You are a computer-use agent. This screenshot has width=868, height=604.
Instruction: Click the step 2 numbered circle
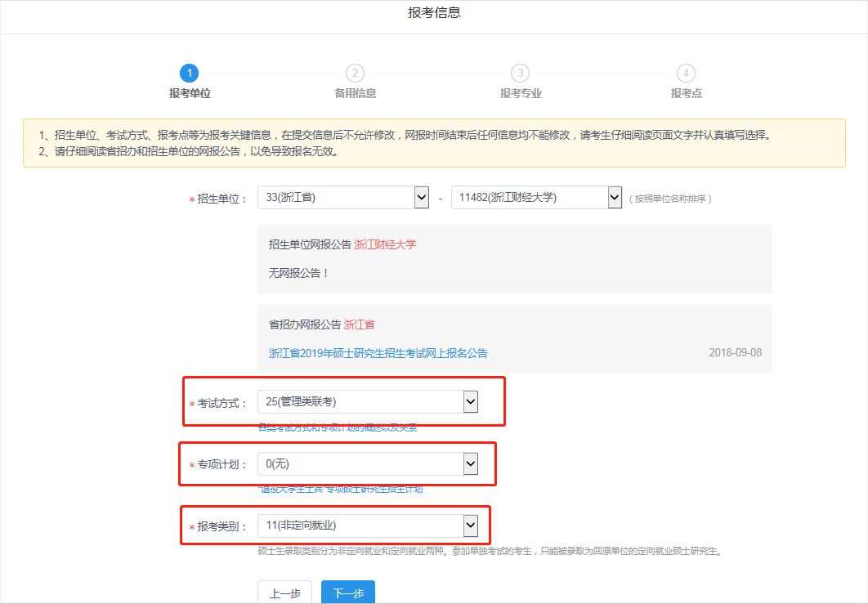pyautogui.click(x=355, y=74)
